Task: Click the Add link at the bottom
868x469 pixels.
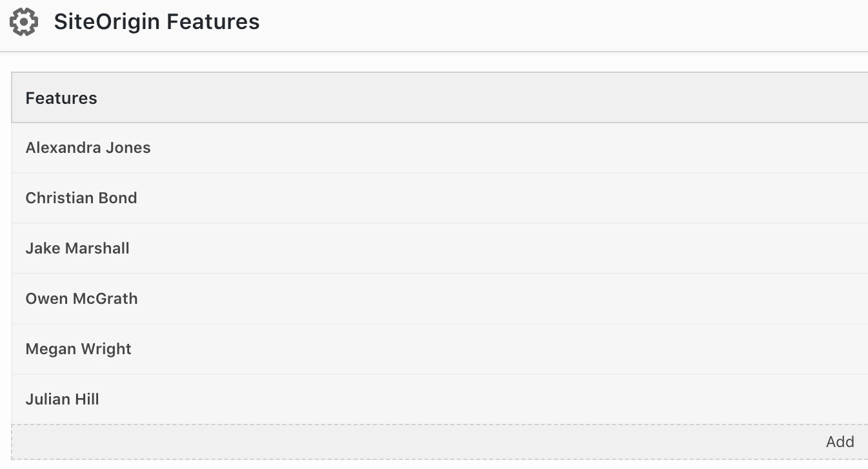Action: pos(840,441)
